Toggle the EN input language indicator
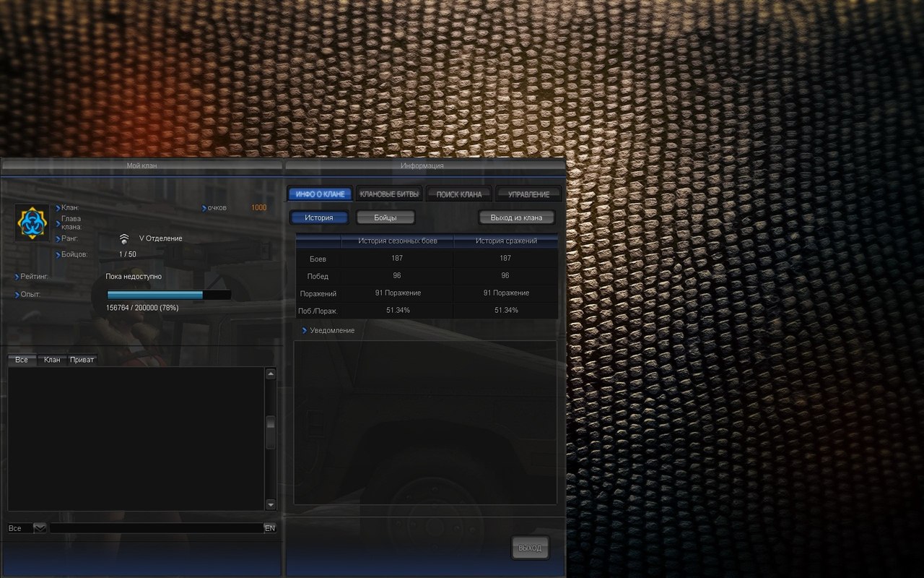The width and height of the screenshot is (924, 578). (x=270, y=528)
